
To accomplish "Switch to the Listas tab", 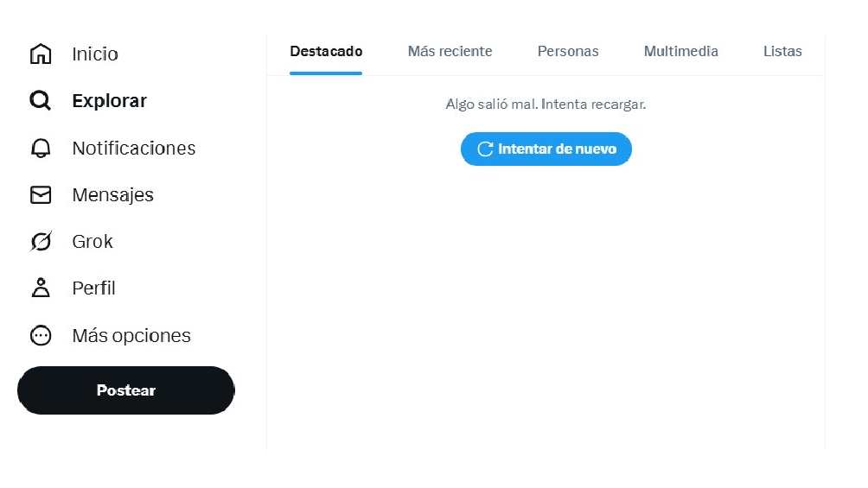I will (782, 52).
